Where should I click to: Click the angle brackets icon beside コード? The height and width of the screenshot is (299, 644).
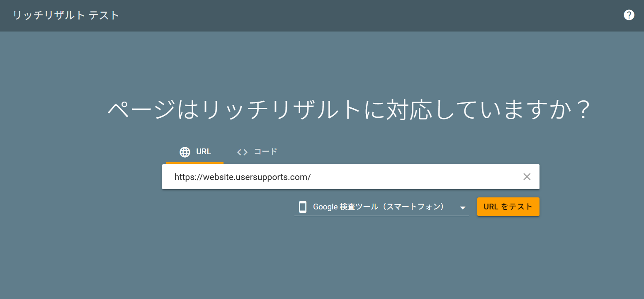(x=242, y=152)
